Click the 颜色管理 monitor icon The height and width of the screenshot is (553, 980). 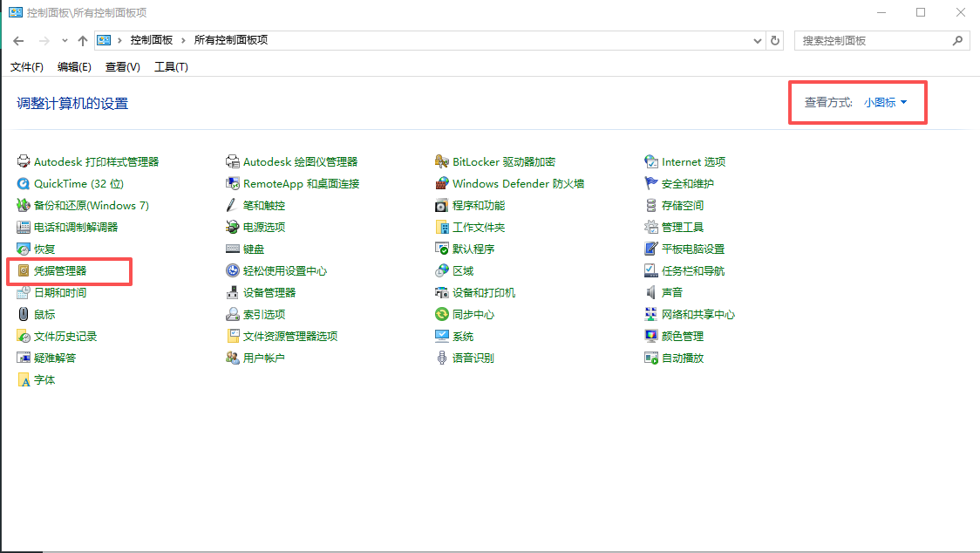pos(651,336)
